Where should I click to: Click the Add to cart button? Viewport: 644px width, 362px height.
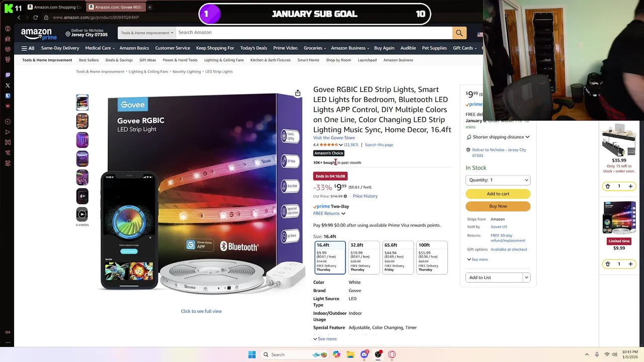point(498,194)
